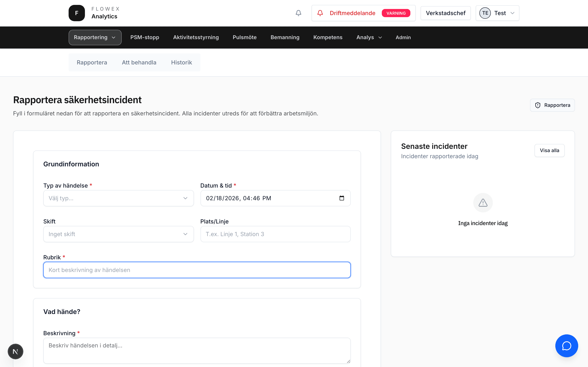Viewport: 588px width, 367px height.
Task: Click the Plats/Linje input field
Action: pos(275,234)
